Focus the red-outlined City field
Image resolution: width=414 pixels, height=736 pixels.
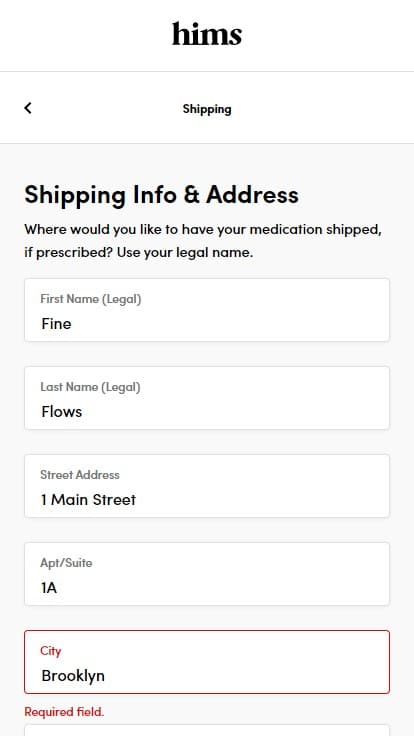click(x=207, y=662)
